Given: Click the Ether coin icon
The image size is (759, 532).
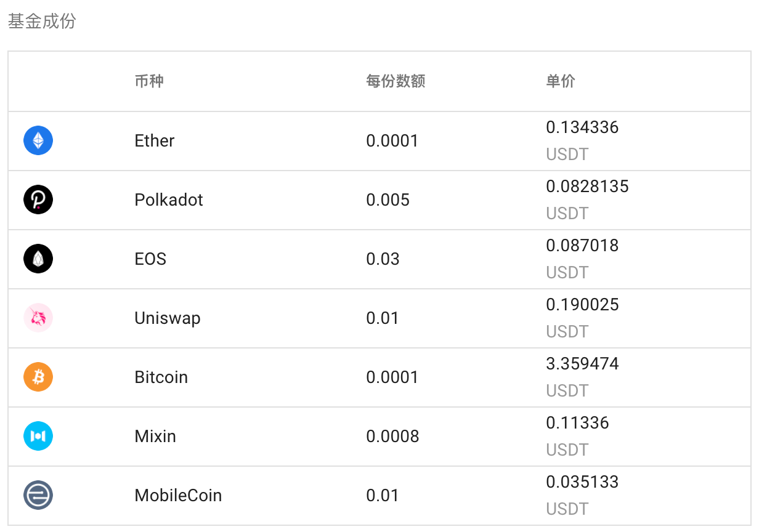Looking at the screenshot, I should click(38, 140).
